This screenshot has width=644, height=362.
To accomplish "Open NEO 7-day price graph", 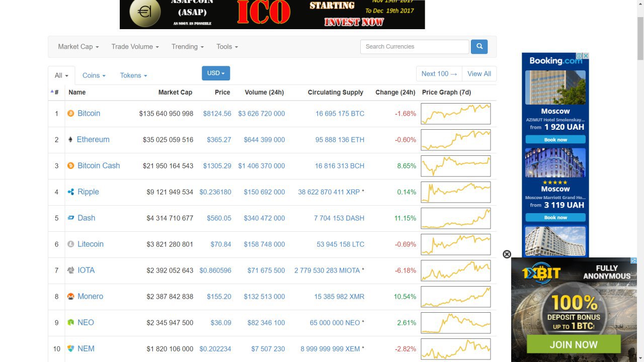I will pyautogui.click(x=455, y=323).
